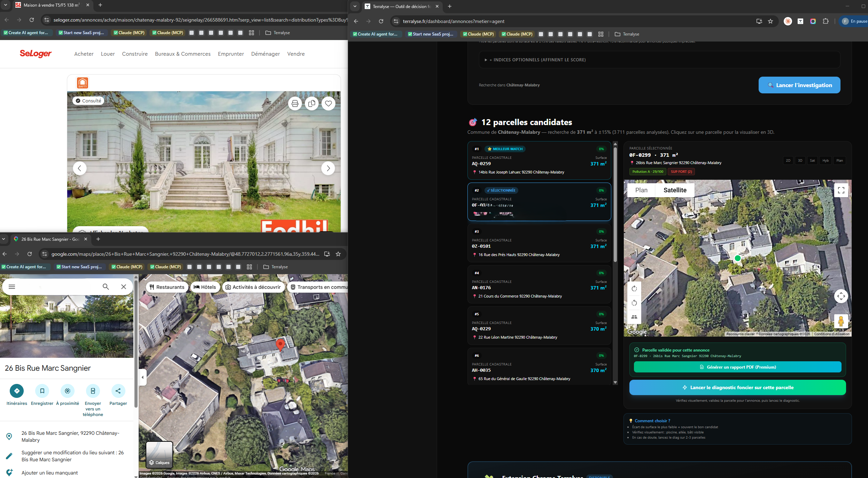Screen dimensions: 868x478
Task: Switch the parcel view to 2D
Action: pos(788,161)
